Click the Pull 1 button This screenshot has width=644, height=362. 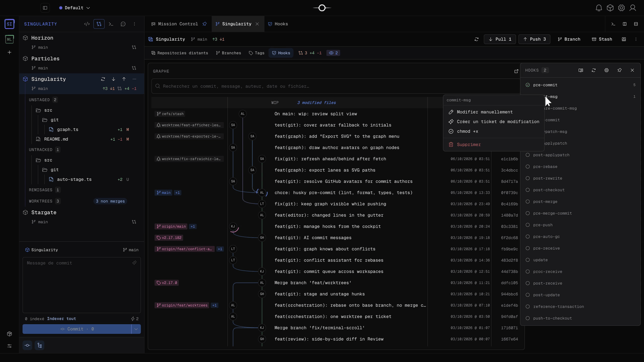tap(500, 39)
